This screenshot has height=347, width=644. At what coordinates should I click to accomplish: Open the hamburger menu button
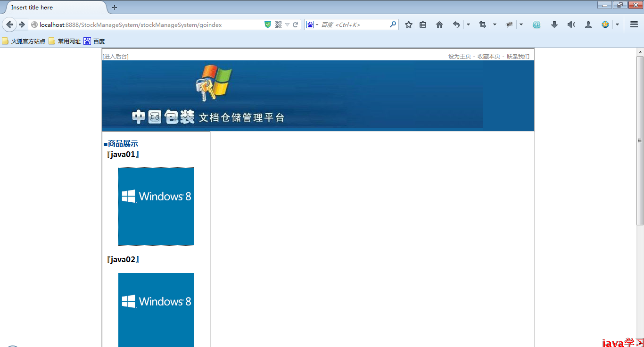pos(634,25)
